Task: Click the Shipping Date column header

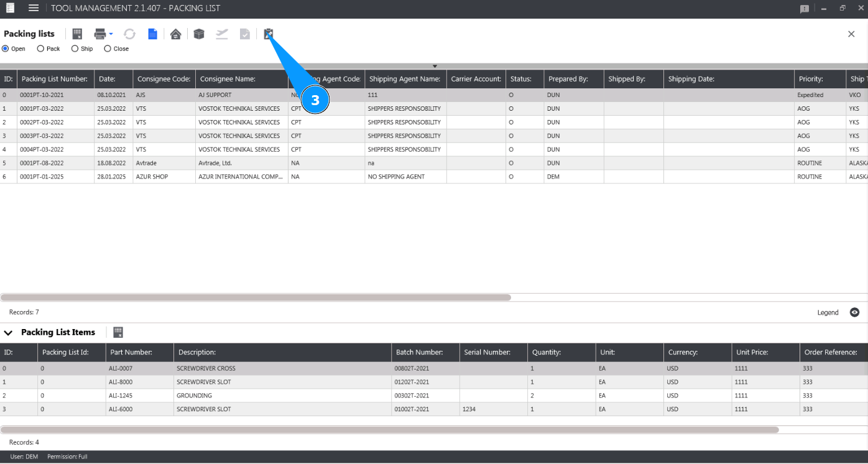Action: click(x=729, y=79)
